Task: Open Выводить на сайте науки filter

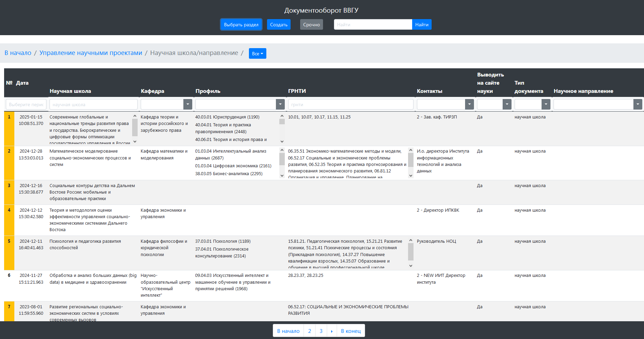Action: coord(507,104)
